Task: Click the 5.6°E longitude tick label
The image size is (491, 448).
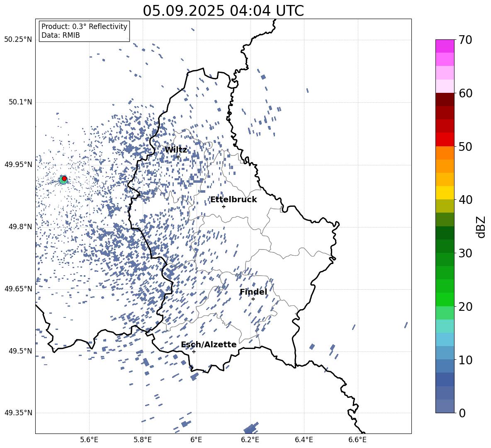Action: tap(89, 440)
